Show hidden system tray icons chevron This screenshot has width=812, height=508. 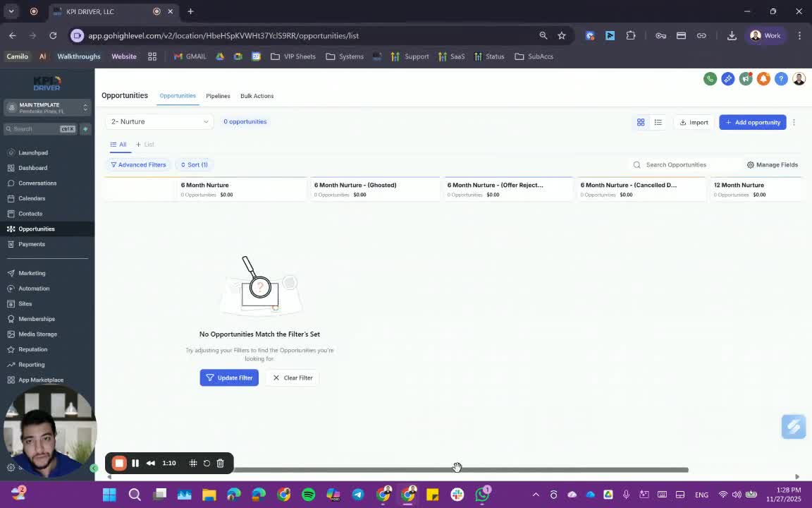[x=536, y=495]
